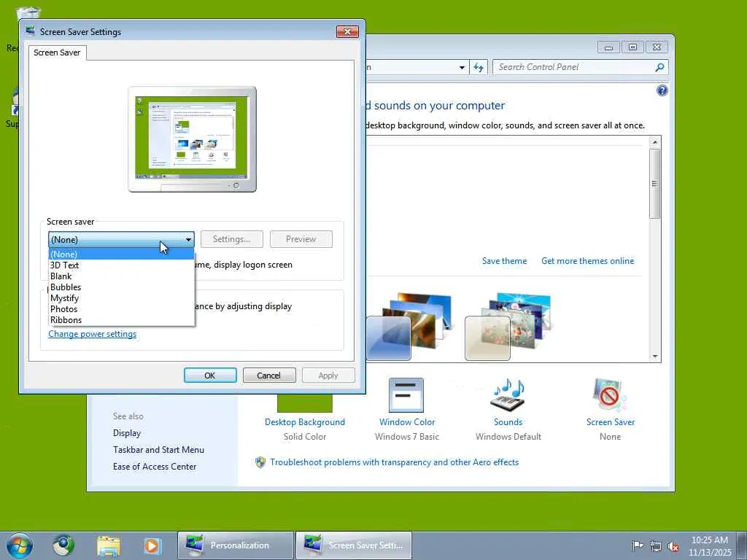This screenshot has width=747, height=560.
Task: Choose Blank screen saver
Action: [x=122, y=276]
